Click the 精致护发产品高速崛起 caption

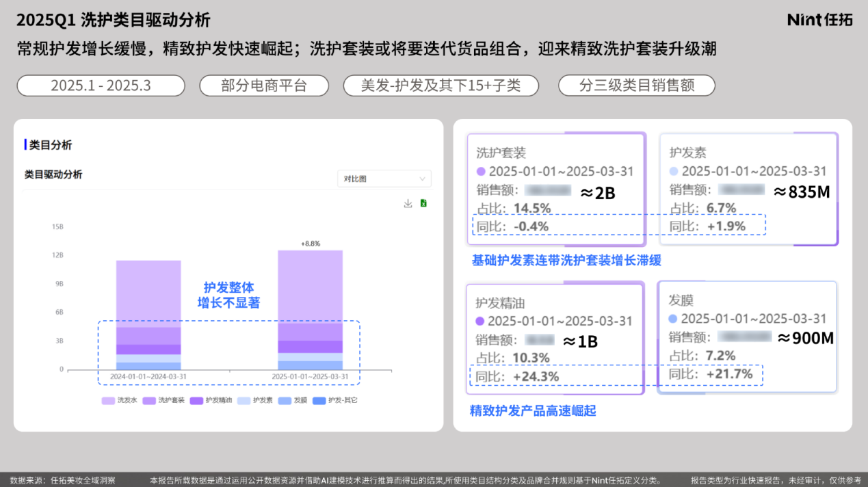(533, 410)
